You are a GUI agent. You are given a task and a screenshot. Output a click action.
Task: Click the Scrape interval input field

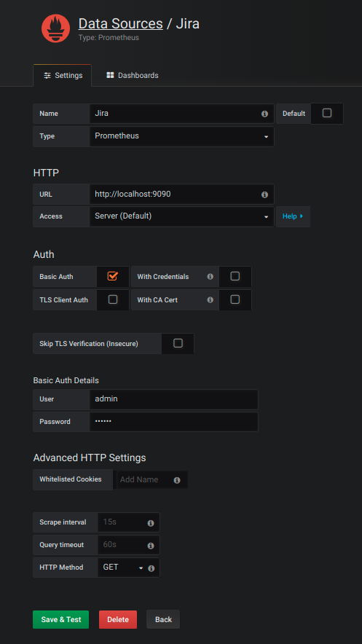(x=128, y=522)
